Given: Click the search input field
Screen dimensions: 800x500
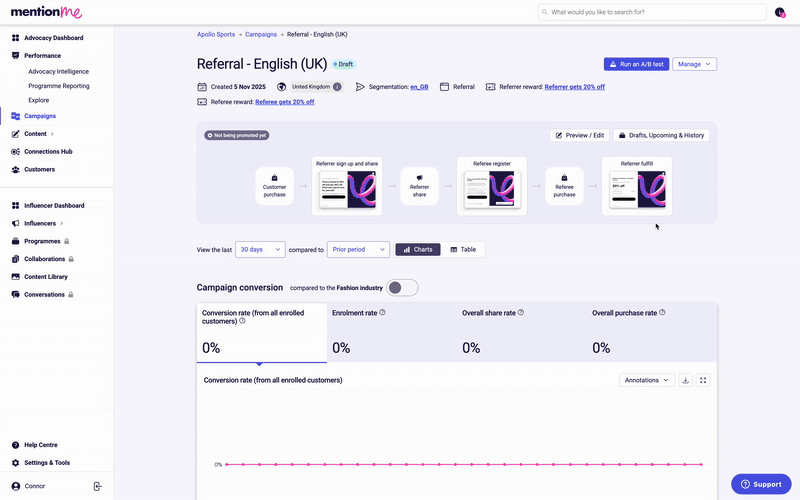Looking at the screenshot, I should [652, 12].
